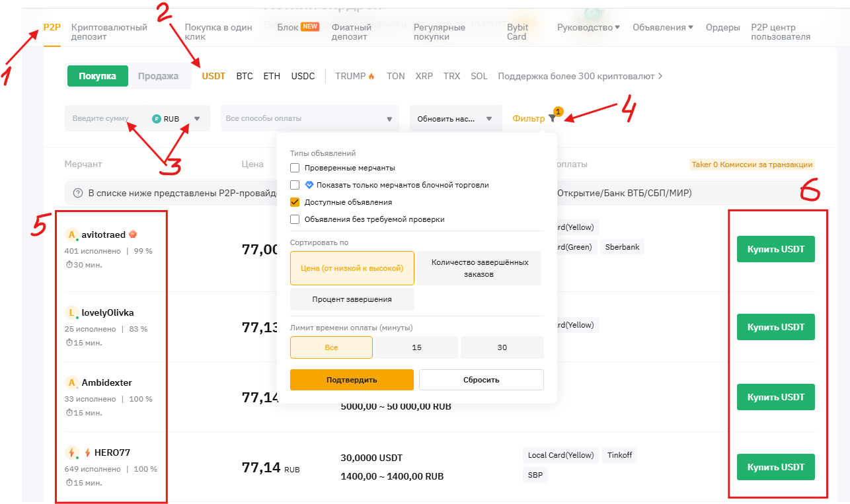Screen dimensions: 850x504
Task: Click the filter funnel icon
Action: click(553, 119)
